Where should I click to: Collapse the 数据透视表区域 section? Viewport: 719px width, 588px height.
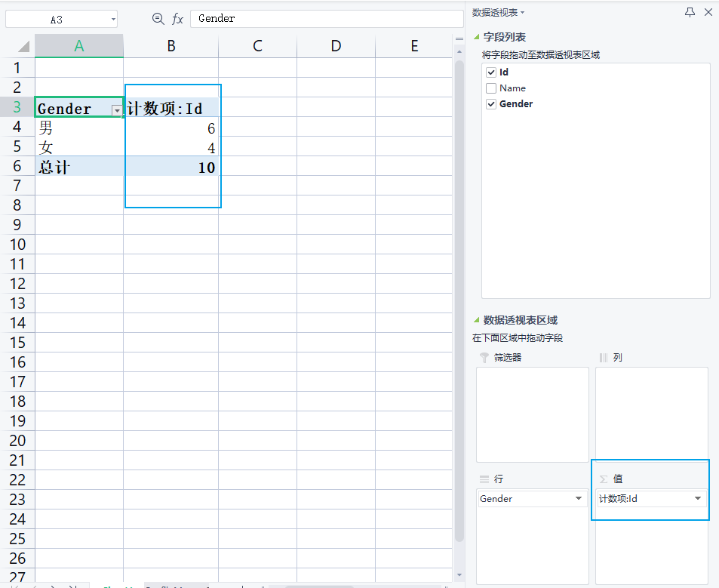476,320
